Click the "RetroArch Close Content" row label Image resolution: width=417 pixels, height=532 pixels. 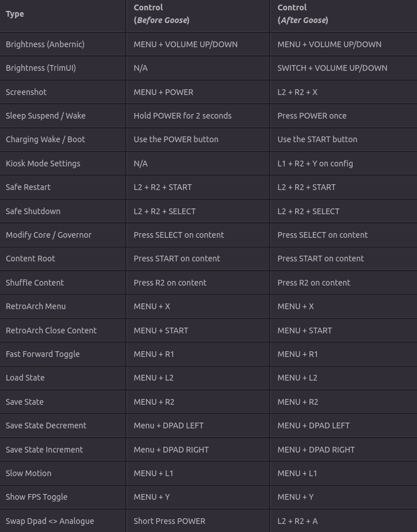51,330
